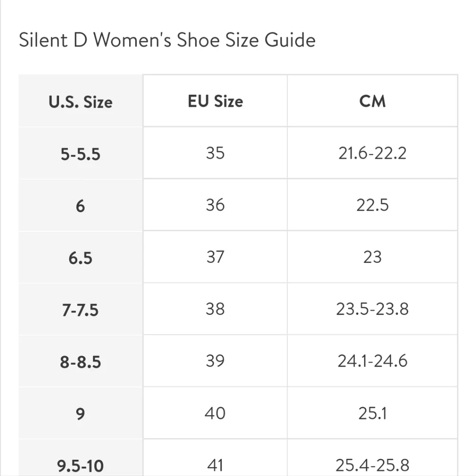Image resolution: width=476 pixels, height=476 pixels.
Task: Click the Silent D Women's Shoe Size Guide heading
Action: click(x=167, y=40)
